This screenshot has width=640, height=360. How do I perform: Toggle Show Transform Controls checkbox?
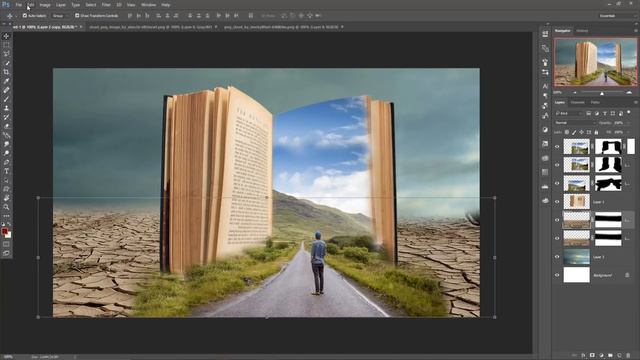click(x=77, y=16)
